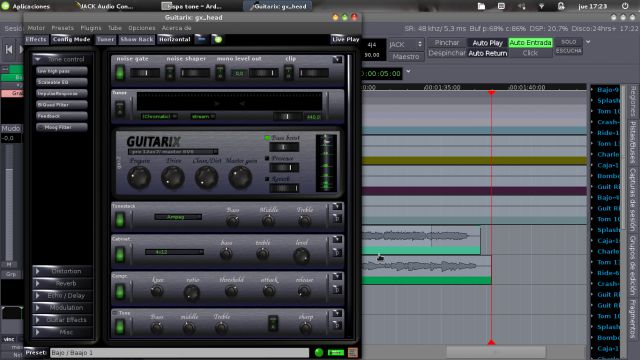Toggle the clip switch
This screenshot has height=360, width=640.
[288, 73]
